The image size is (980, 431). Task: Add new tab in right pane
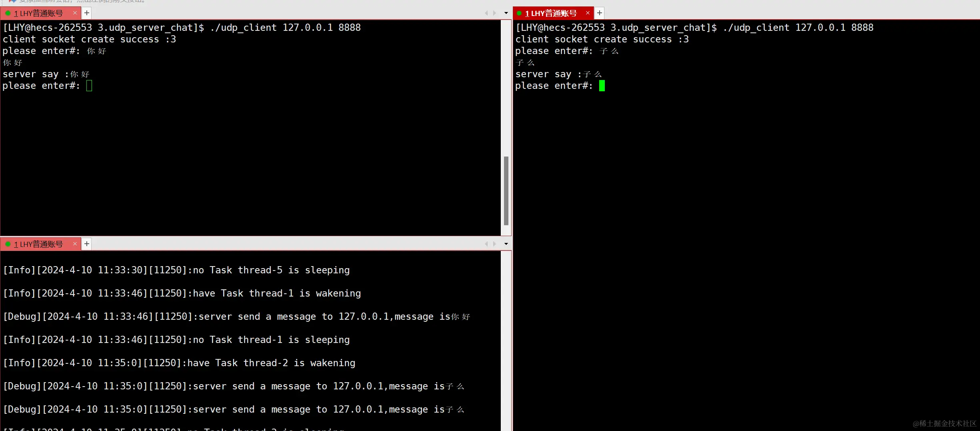pyautogui.click(x=599, y=13)
